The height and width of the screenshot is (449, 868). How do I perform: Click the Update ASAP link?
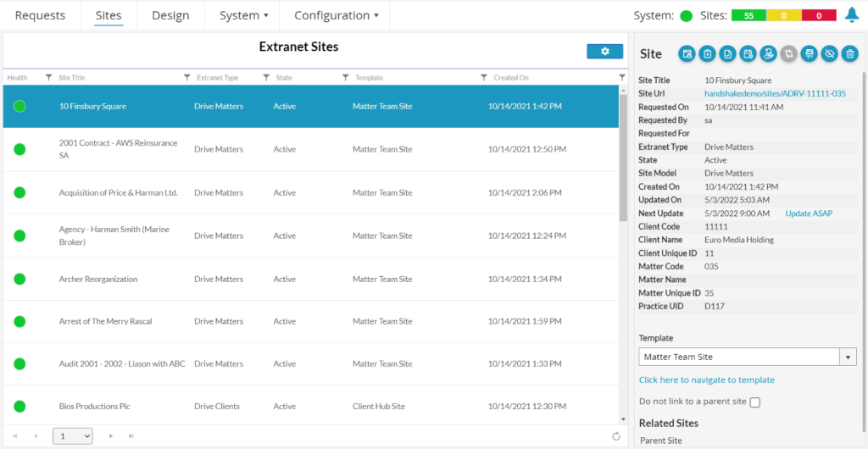tap(809, 213)
